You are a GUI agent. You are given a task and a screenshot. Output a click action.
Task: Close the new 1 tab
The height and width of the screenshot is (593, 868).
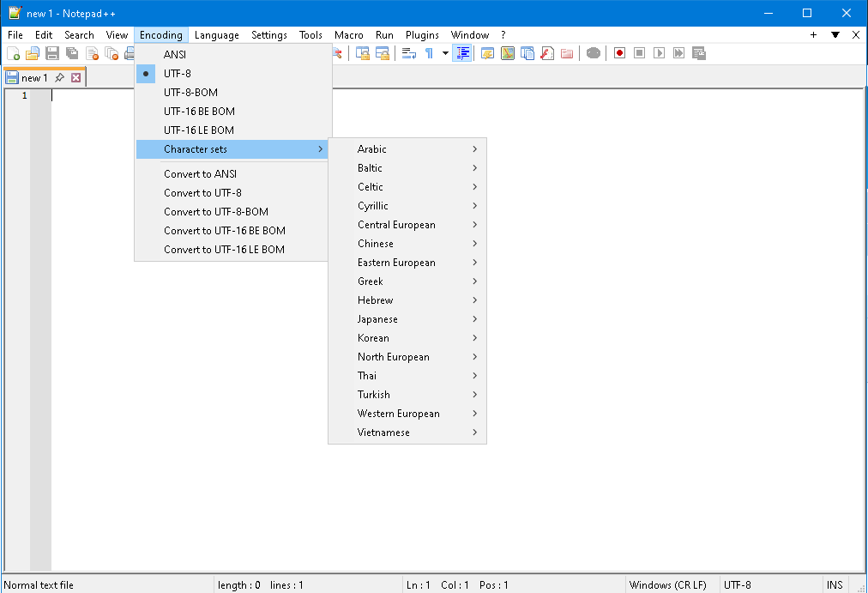pos(75,78)
